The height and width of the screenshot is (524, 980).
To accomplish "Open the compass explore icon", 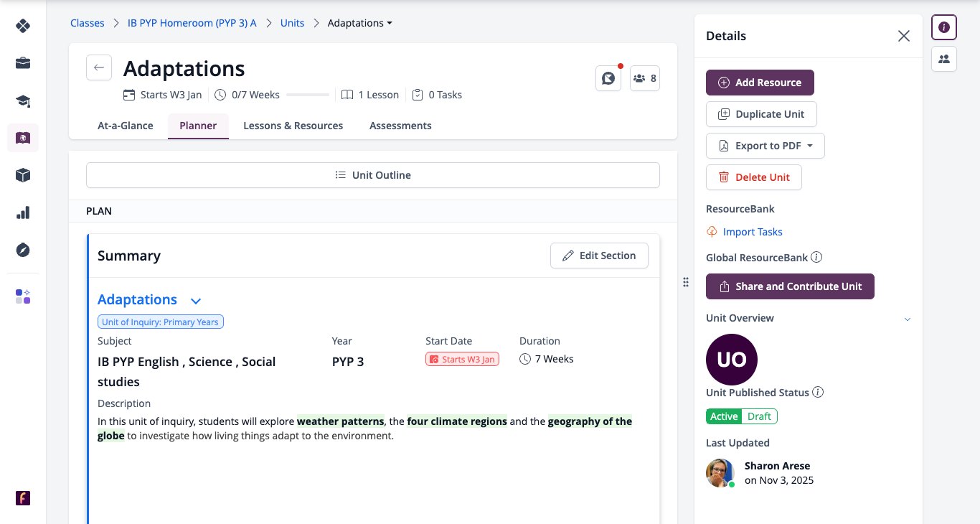I will [x=23, y=250].
